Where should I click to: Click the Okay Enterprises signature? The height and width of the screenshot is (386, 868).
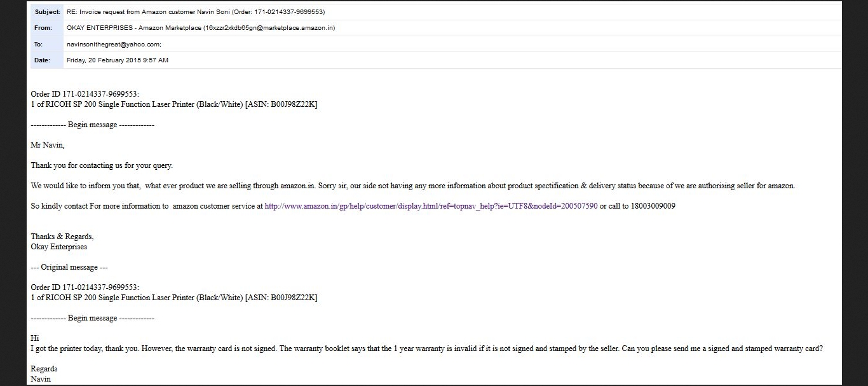pos(59,247)
